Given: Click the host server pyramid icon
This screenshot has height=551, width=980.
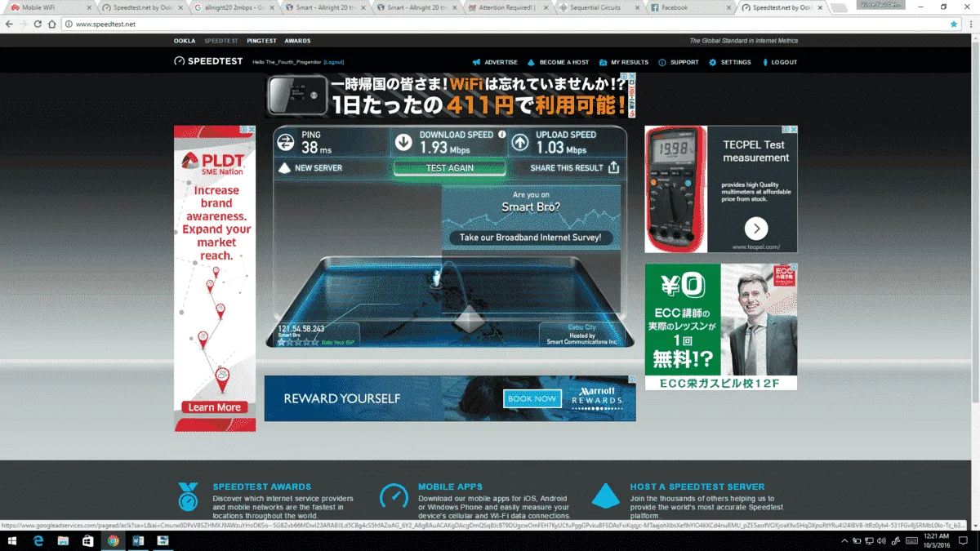Looking at the screenshot, I should [x=605, y=495].
